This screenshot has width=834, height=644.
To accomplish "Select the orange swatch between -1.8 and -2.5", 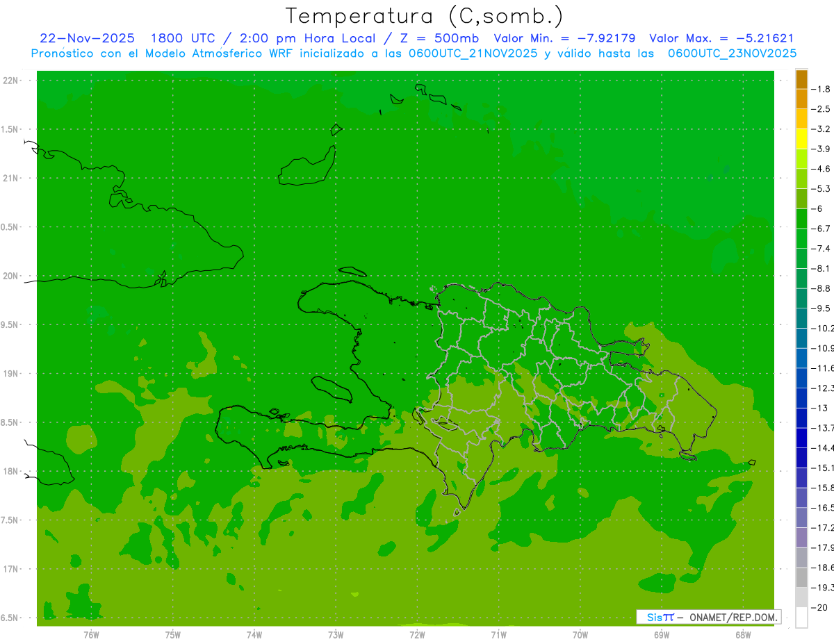I will (x=801, y=99).
